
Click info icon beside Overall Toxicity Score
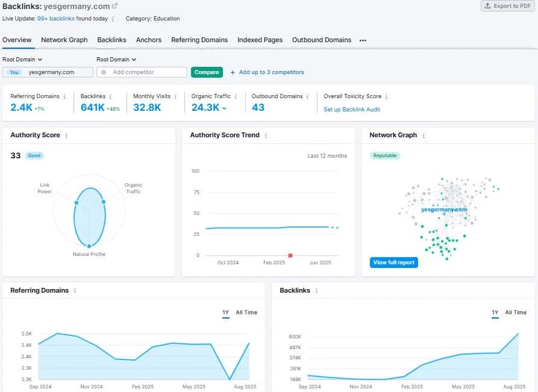click(386, 96)
